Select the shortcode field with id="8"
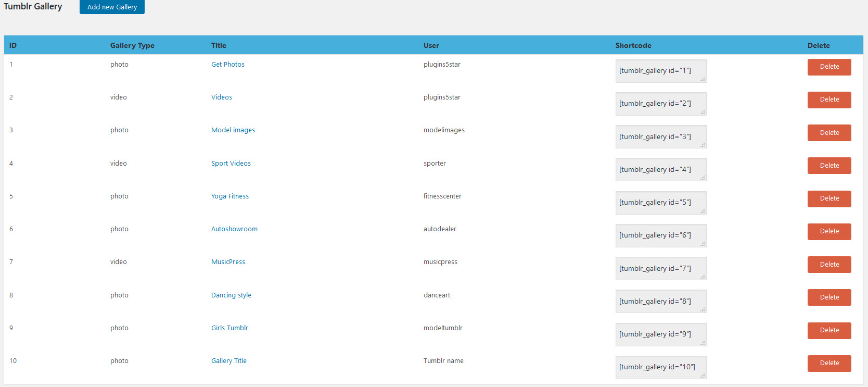The image size is (868, 387). point(661,302)
